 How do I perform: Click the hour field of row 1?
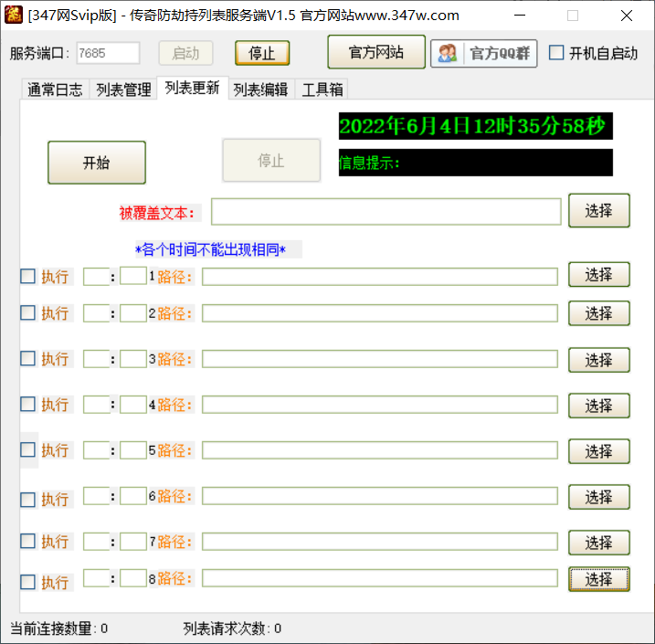(97, 277)
